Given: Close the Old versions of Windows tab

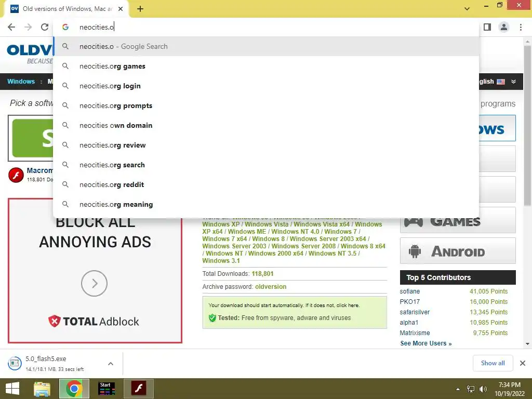Looking at the screenshot, I should [x=121, y=9].
